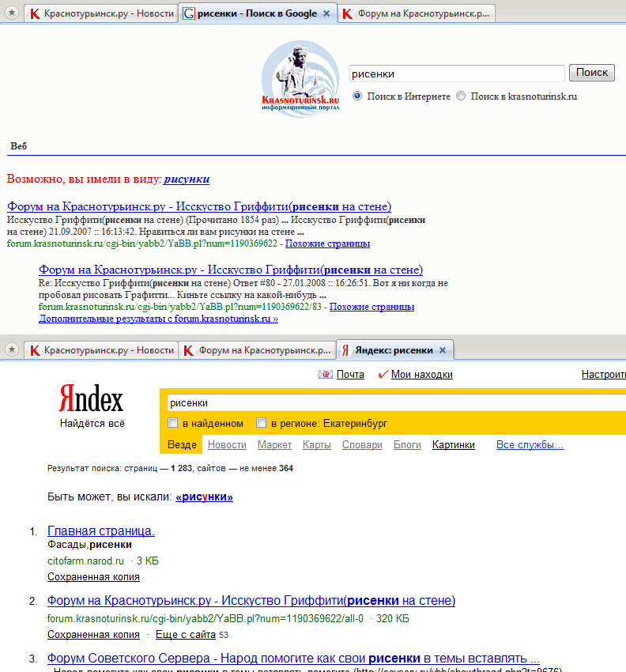Open indented Форум на Краснотурьинск.ру Google result
Screen dimensions: 626x672
[231, 270]
